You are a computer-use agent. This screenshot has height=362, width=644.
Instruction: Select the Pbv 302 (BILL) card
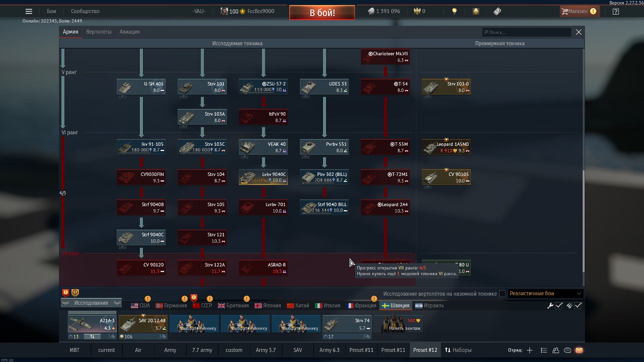[x=324, y=177]
